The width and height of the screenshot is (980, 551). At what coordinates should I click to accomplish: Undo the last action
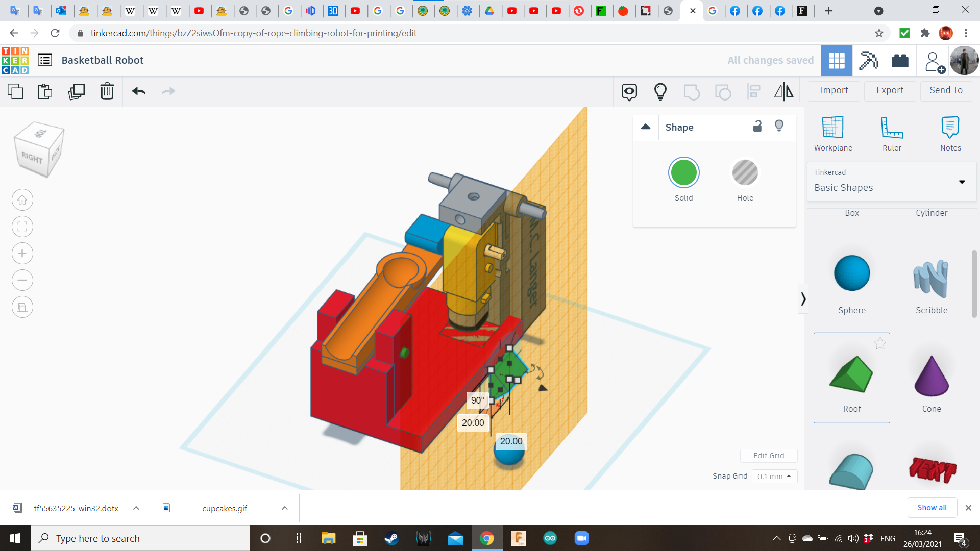(x=138, y=92)
